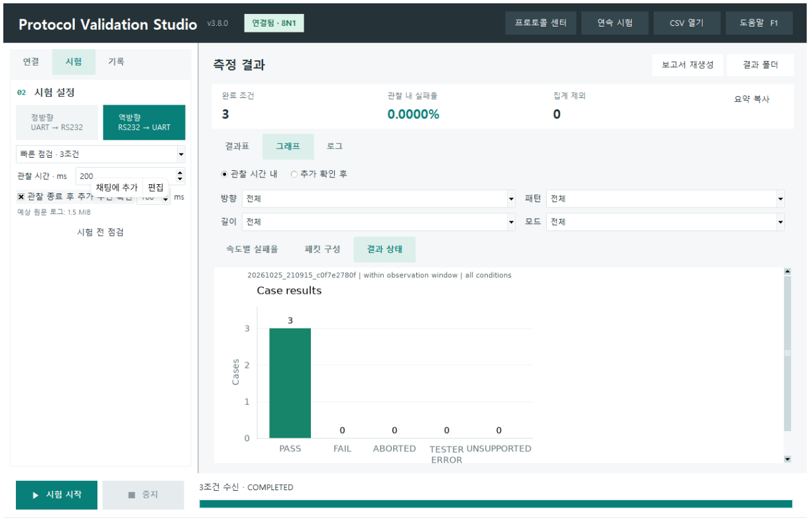Click 보고서 재생성 button

coord(687,65)
